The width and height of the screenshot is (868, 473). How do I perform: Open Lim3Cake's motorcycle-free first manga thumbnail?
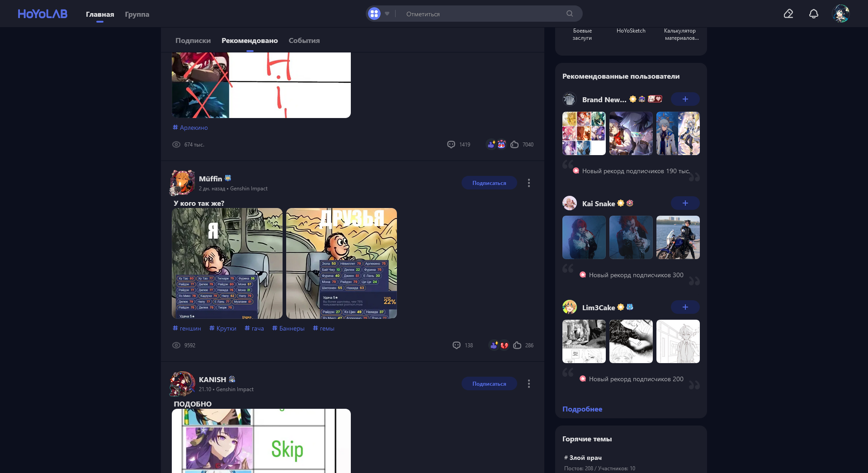coord(584,341)
